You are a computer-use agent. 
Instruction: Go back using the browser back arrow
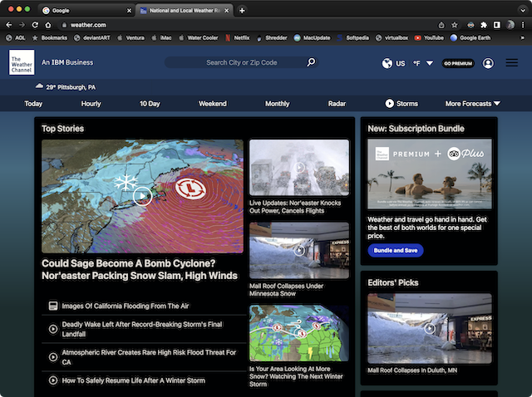9,25
